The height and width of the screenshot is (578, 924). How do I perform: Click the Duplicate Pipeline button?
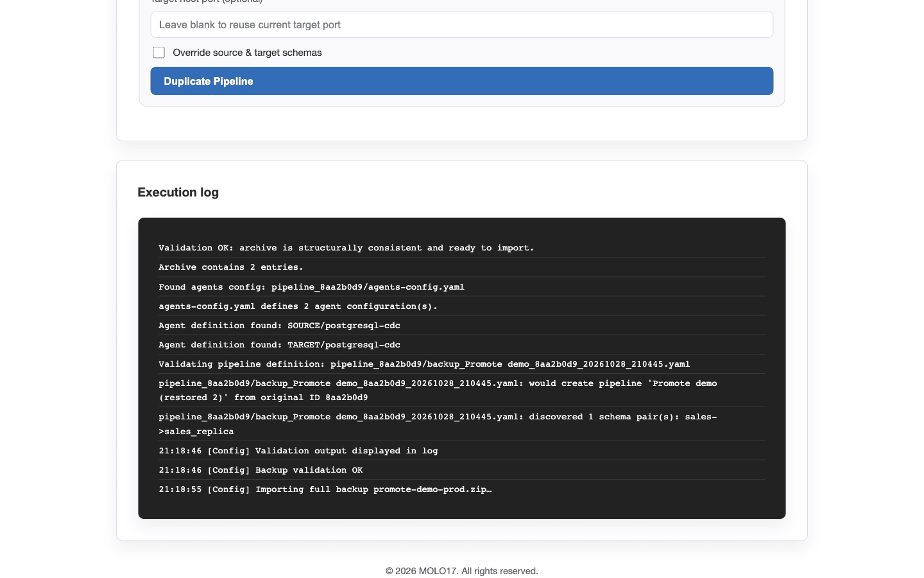tap(462, 81)
